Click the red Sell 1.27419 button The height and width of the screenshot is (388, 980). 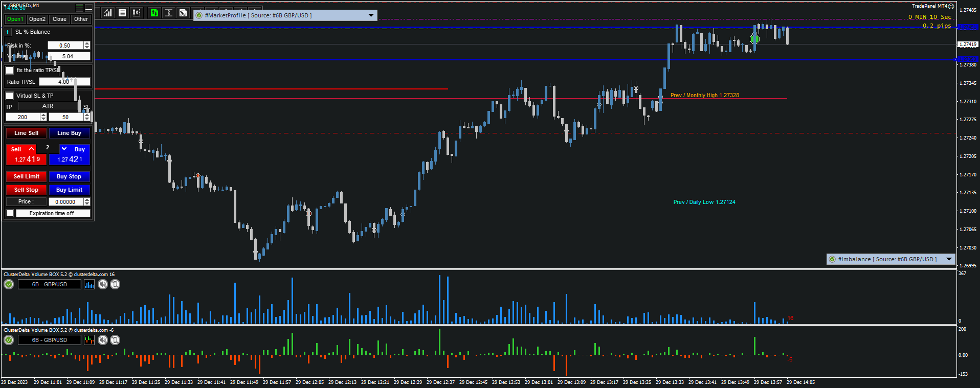click(26, 155)
